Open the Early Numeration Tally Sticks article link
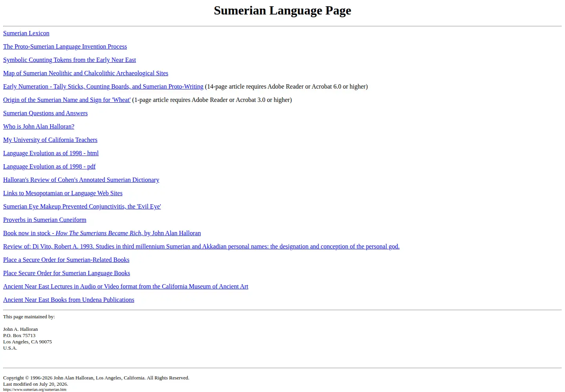 (103, 87)
